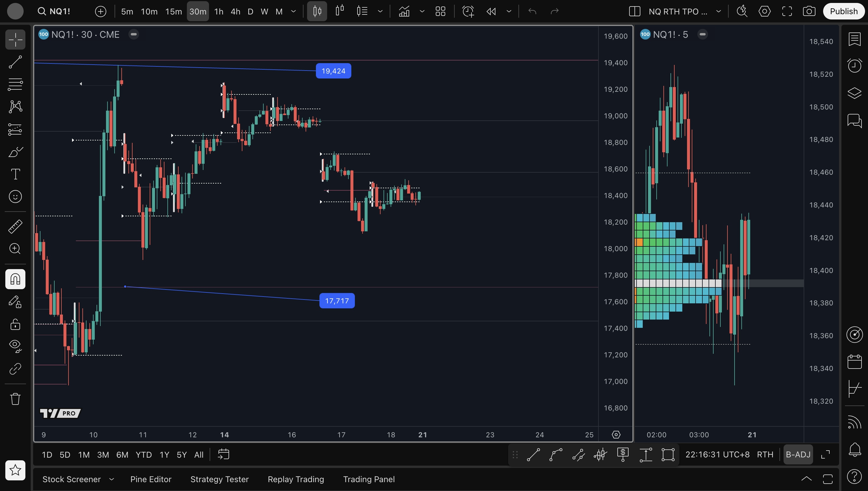Click the trash remove drawings icon
Image resolution: width=868 pixels, height=491 pixels.
pos(15,399)
